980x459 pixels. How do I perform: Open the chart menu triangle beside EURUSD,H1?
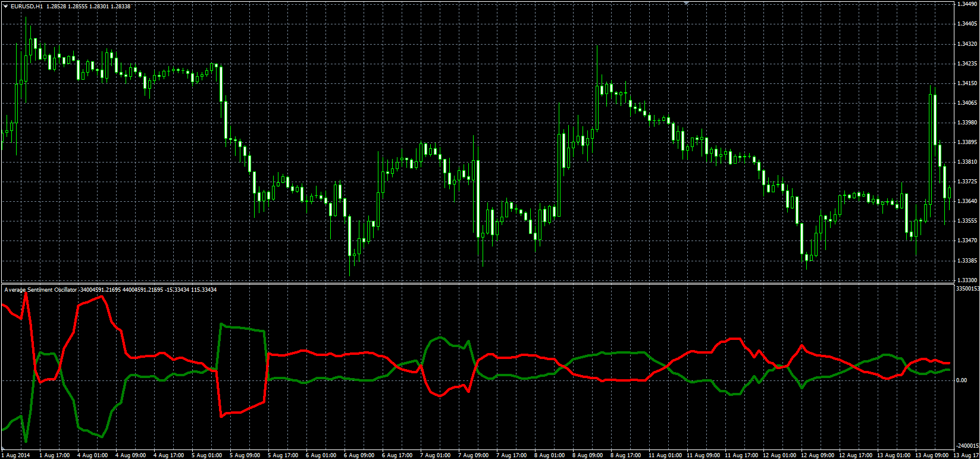[x=5, y=6]
